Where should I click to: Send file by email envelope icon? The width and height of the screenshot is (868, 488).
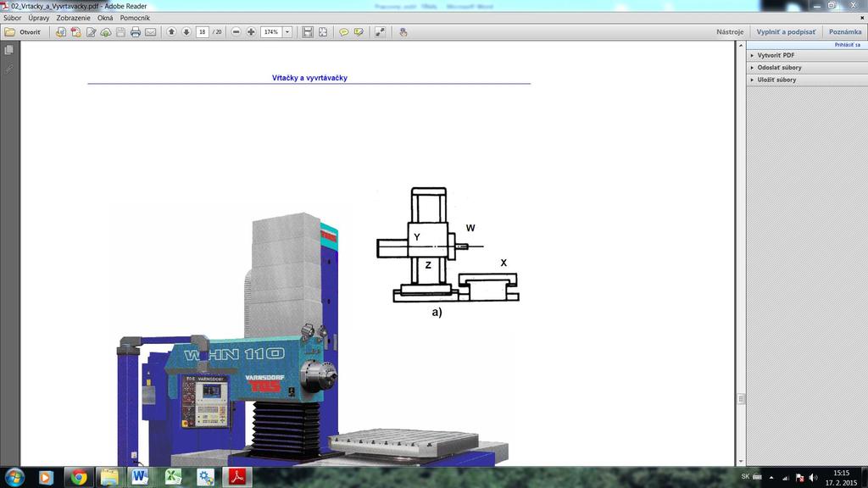[x=151, y=32]
